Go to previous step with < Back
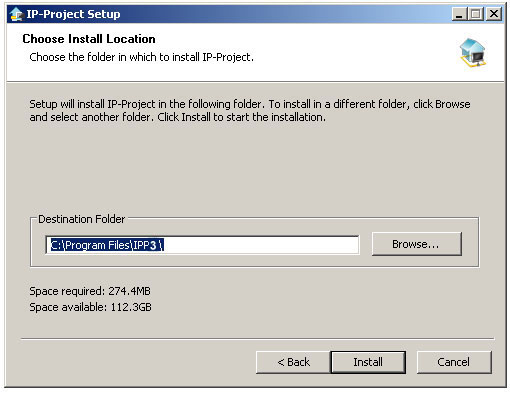This screenshot has width=510, height=393. click(293, 362)
